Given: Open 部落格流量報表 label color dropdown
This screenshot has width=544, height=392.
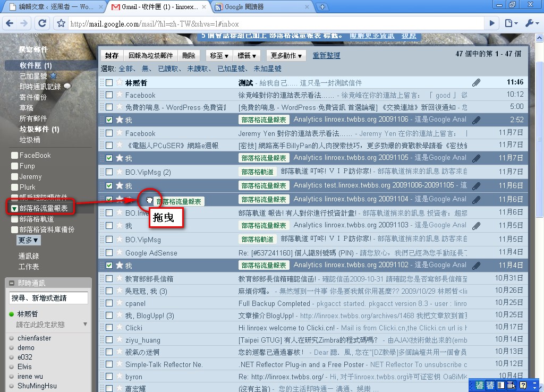Looking at the screenshot, I should tap(14, 209).
